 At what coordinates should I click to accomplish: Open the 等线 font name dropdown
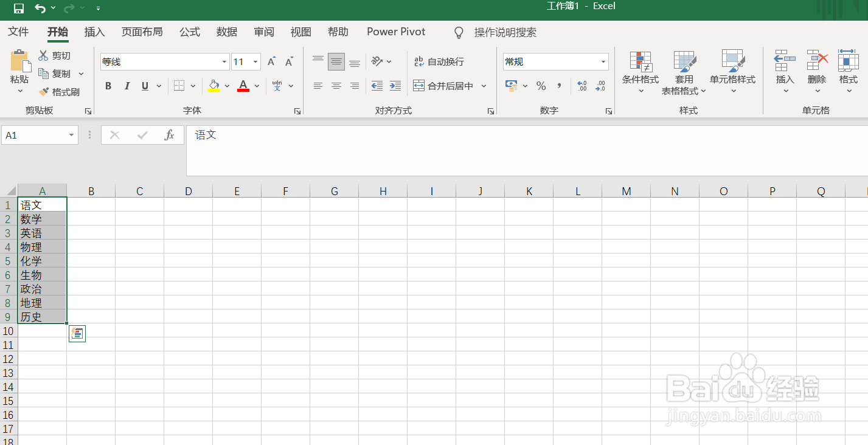click(224, 62)
